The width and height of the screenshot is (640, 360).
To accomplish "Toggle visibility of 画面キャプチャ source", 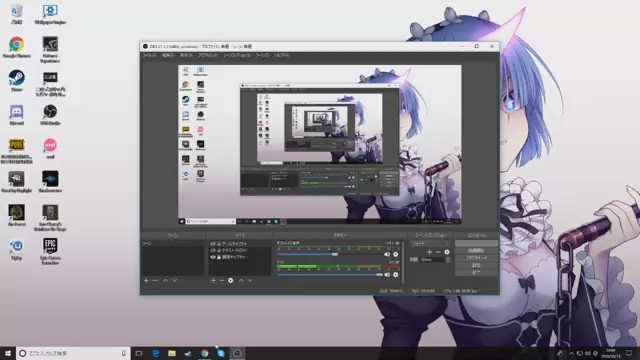I will pos(213,257).
